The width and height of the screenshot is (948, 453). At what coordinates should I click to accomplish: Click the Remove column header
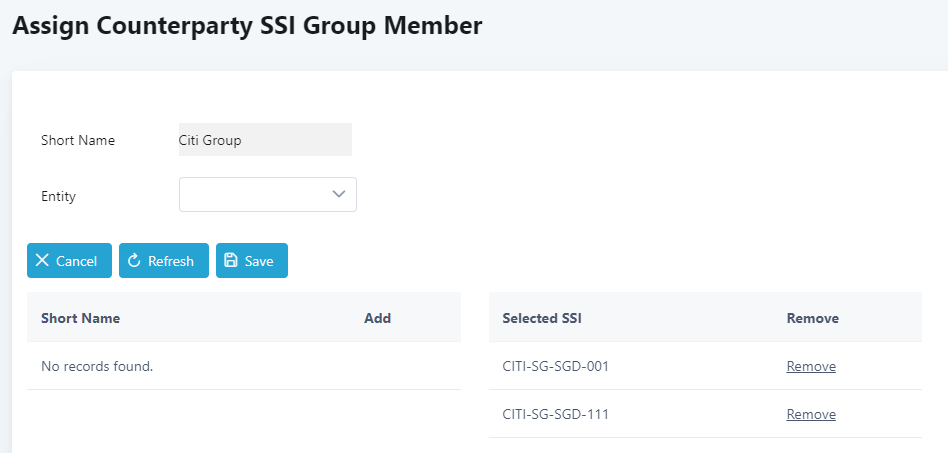click(x=812, y=318)
